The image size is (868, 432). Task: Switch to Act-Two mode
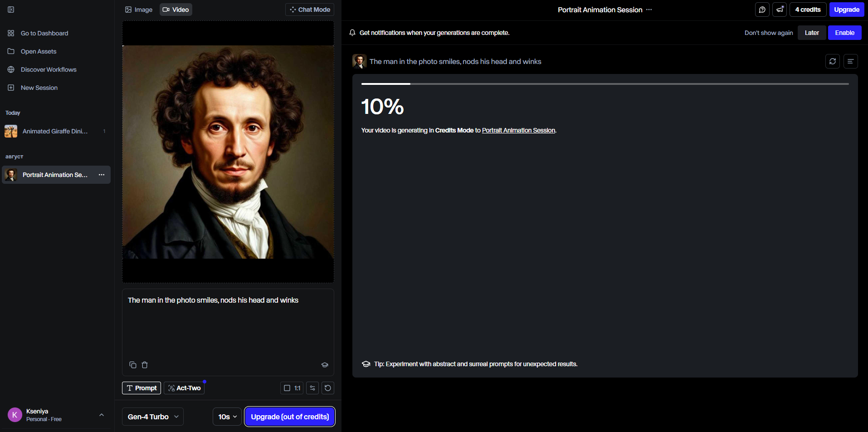(184, 388)
